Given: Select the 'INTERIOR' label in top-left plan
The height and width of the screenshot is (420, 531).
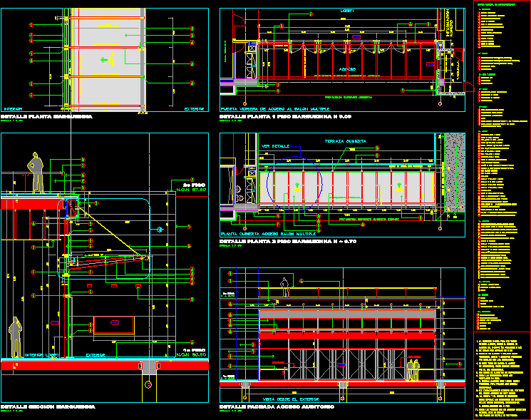Looking at the screenshot, I should pyautogui.click(x=13, y=109).
